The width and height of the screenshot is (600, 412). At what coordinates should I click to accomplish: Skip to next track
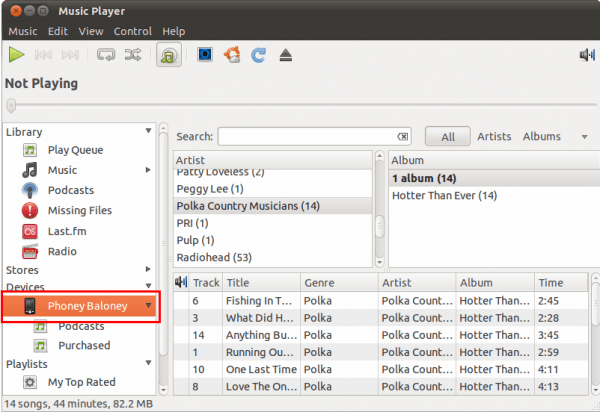coord(70,55)
